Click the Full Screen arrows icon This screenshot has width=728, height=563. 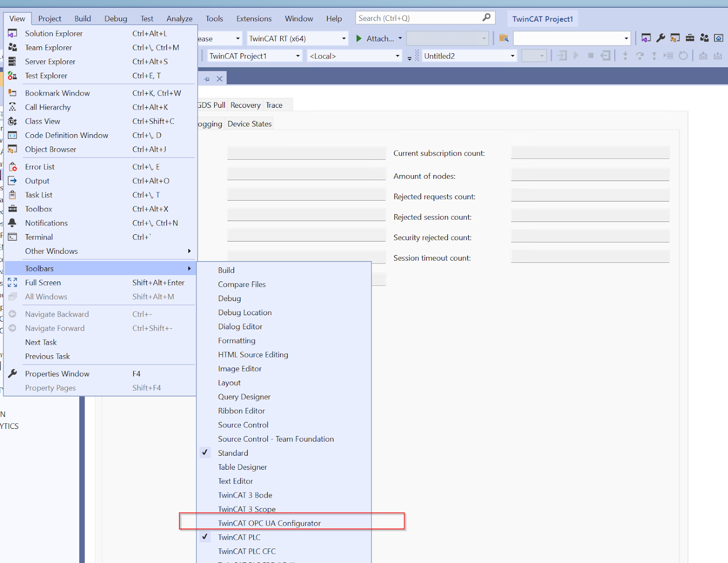(x=13, y=282)
